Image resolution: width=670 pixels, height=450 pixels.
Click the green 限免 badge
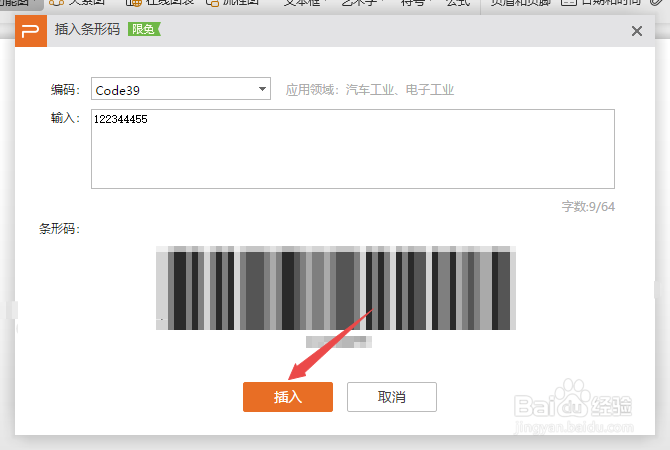[144, 29]
